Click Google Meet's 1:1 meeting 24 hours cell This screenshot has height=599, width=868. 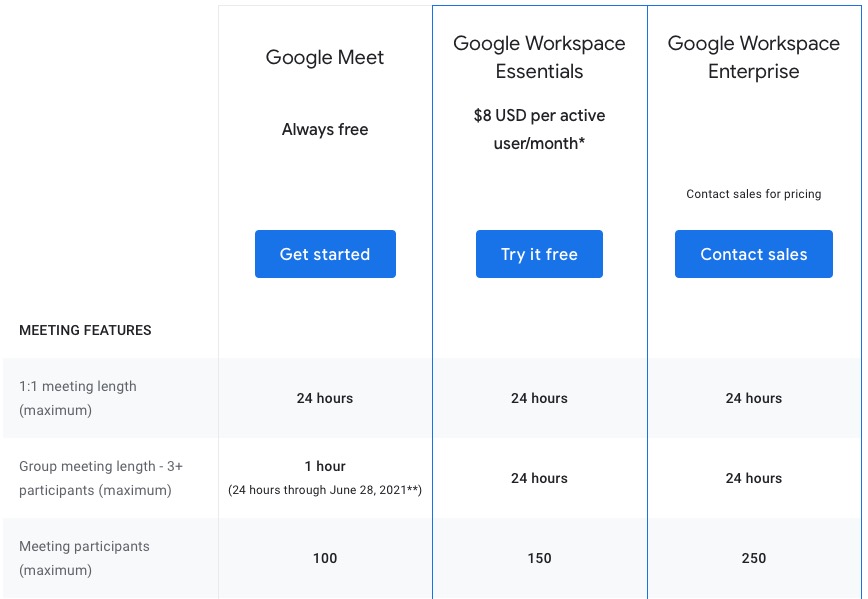tap(325, 398)
